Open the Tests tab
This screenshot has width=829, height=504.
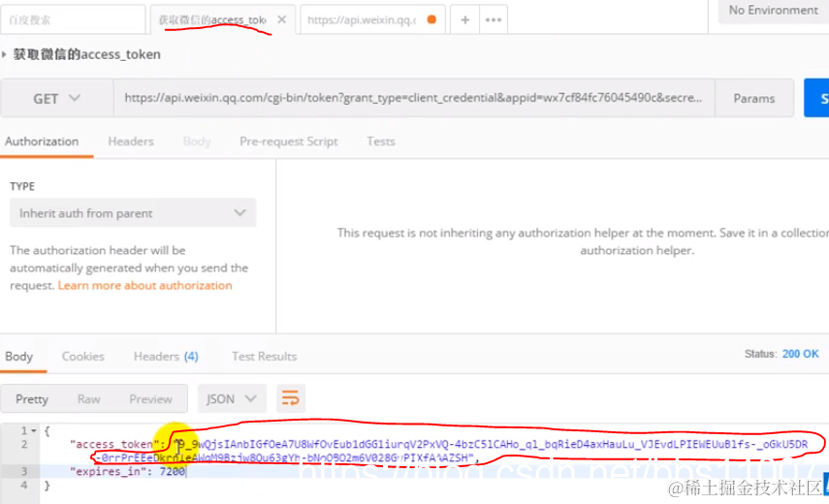pyautogui.click(x=381, y=142)
